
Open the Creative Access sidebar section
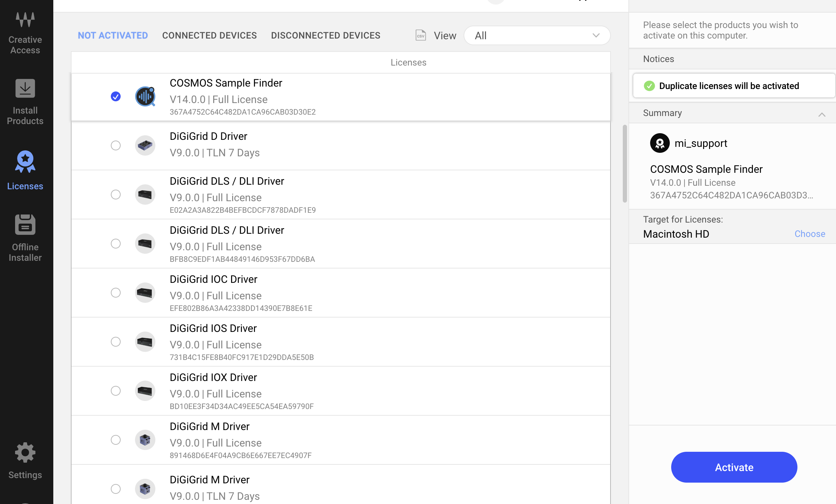[x=25, y=33]
